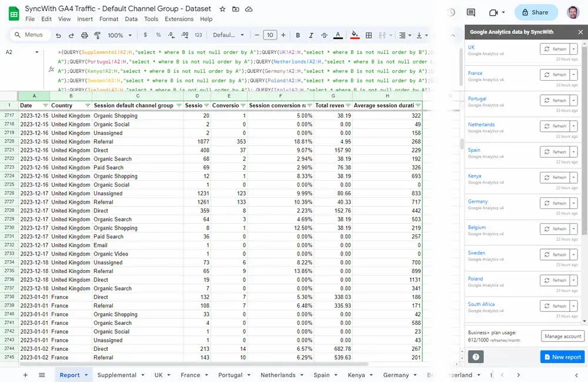Screen dimensions: 588x382
Task: Toggle bold formatting
Action: [x=298, y=35]
